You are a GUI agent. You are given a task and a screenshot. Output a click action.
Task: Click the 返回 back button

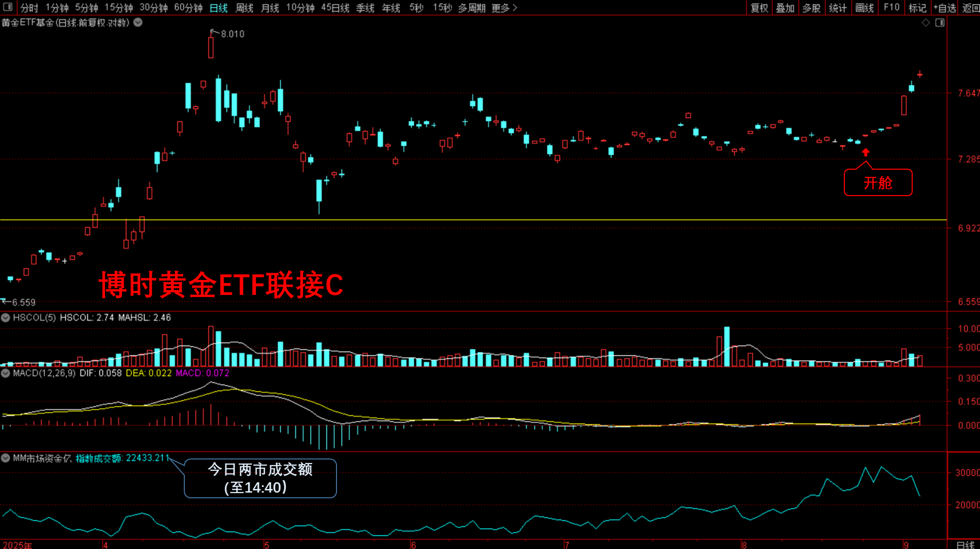pyautogui.click(x=971, y=8)
